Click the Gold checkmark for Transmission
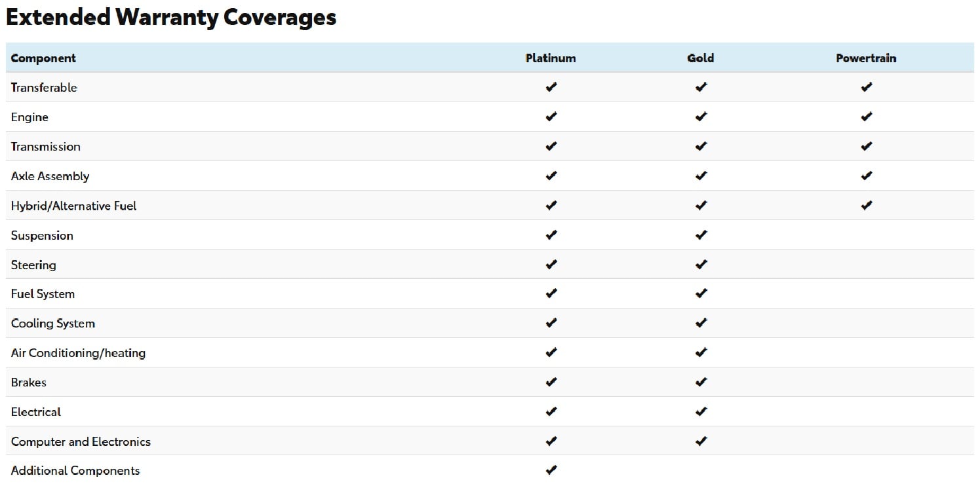The height and width of the screenshot is (486, 980). pos(701,146)
